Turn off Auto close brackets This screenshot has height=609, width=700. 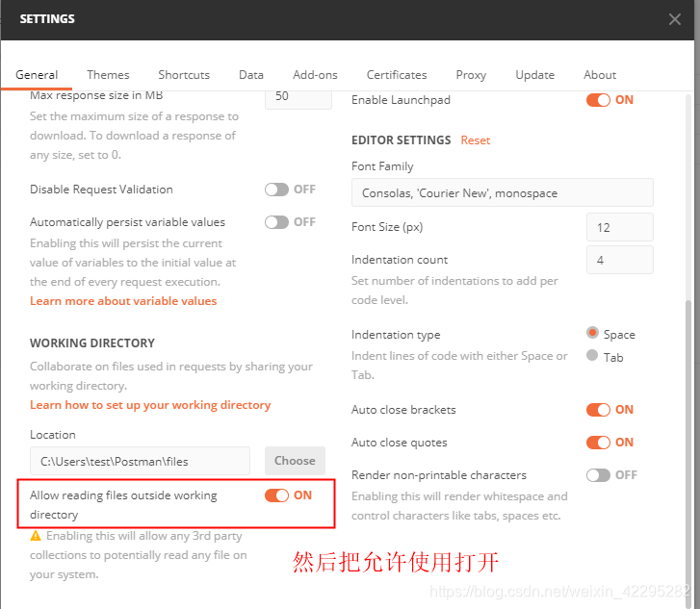tap(598, 410)
